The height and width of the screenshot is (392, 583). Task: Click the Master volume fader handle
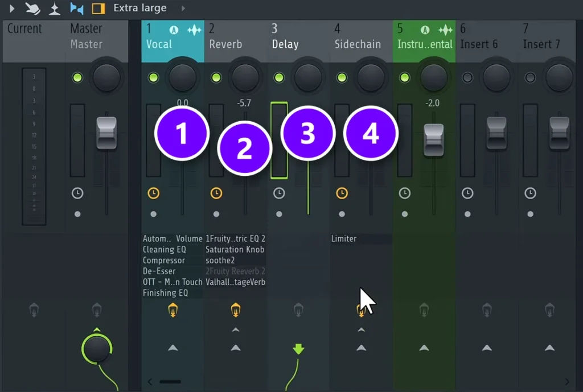tap(106, 133)
